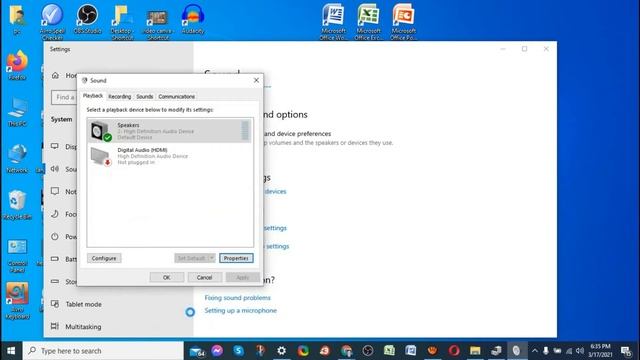Click the Settings Find a setting box
Viewport: 640px width, 360px height.
(64, 97)
